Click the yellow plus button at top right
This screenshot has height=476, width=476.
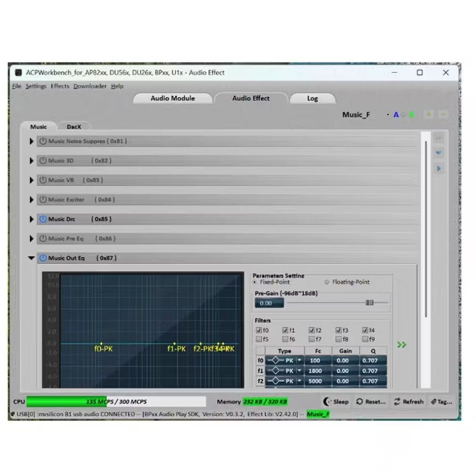(x=429, y=115)
